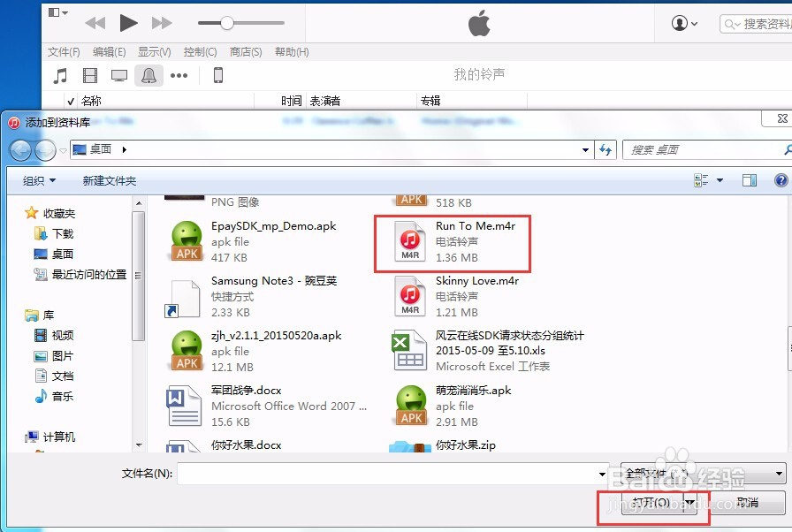
Task: Open the 文件(F) menu in iTunes
Action: tap(64, 52)
